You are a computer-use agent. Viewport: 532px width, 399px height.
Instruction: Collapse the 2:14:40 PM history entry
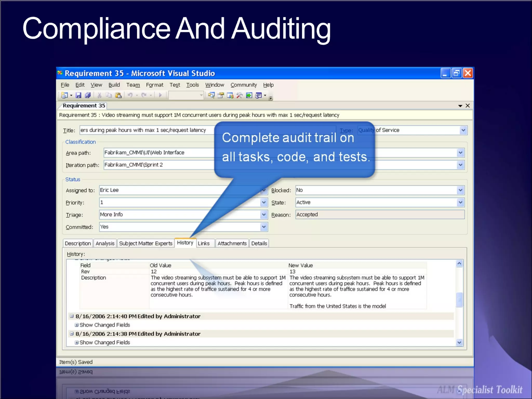point(71,316)
